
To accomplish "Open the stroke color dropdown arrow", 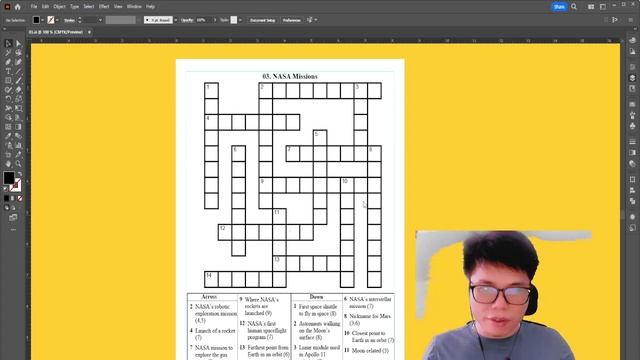I will tap(57, 20).
